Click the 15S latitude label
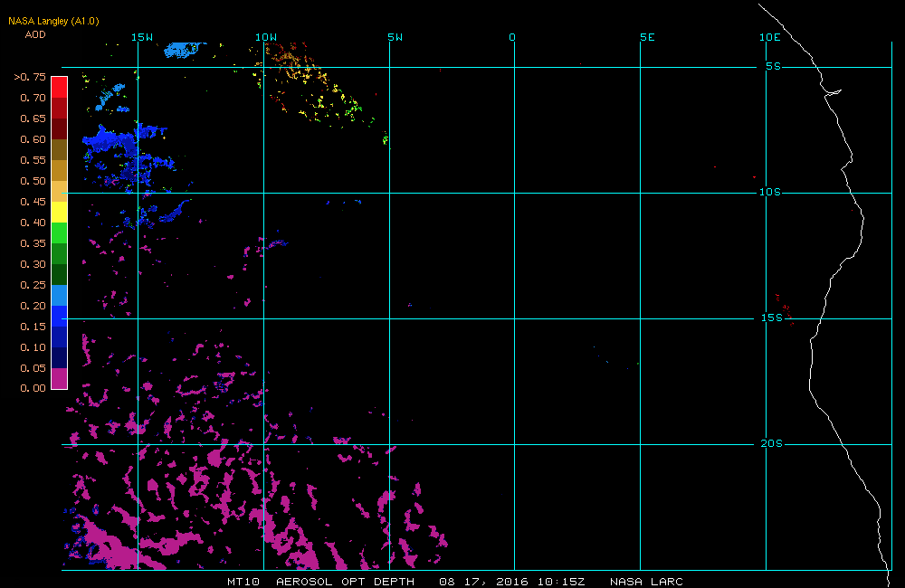 coord(772,318)
